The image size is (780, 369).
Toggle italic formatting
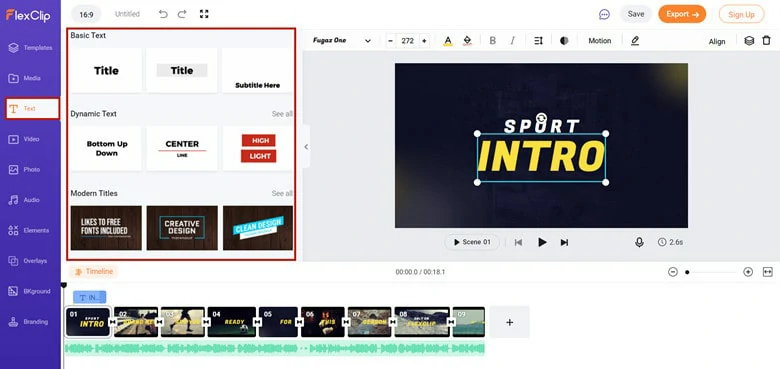512,41
